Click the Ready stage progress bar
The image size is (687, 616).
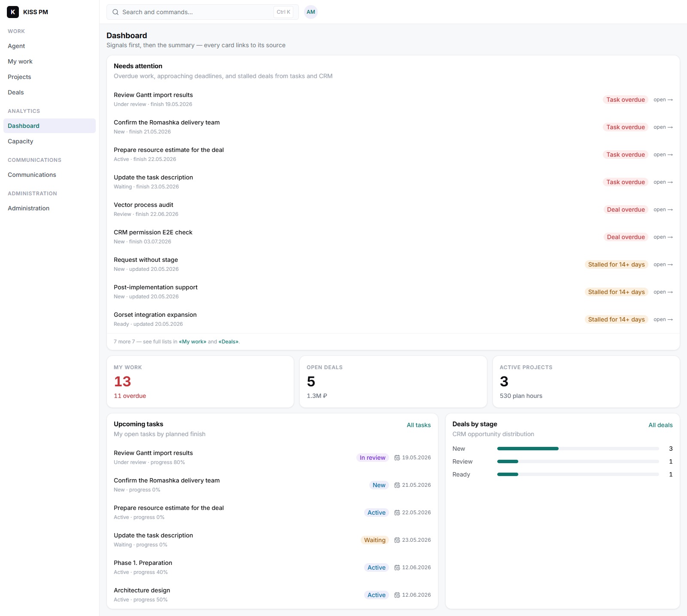578,474
